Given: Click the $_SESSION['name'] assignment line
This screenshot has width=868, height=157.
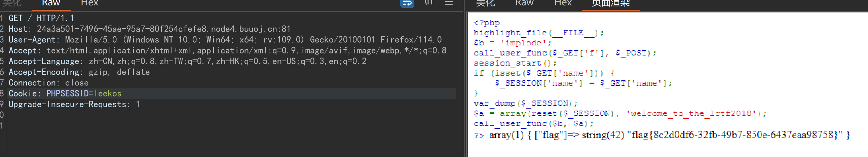Looking at the screenshot, I should click(x=583, y=84).
